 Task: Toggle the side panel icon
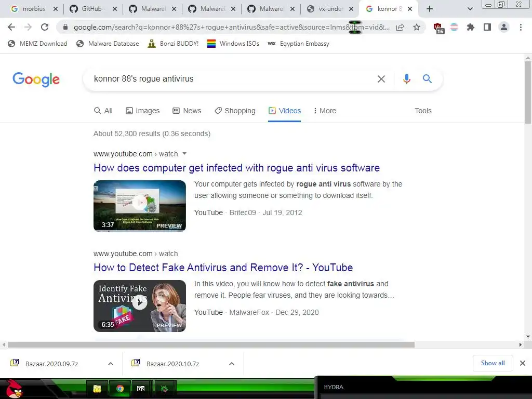point(487,27)
